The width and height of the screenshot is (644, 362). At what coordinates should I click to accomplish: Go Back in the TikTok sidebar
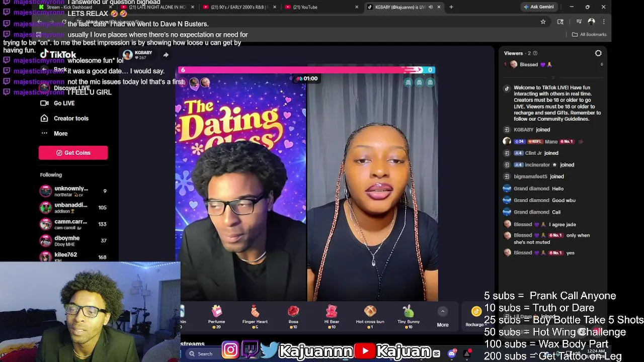coord(54,70)
